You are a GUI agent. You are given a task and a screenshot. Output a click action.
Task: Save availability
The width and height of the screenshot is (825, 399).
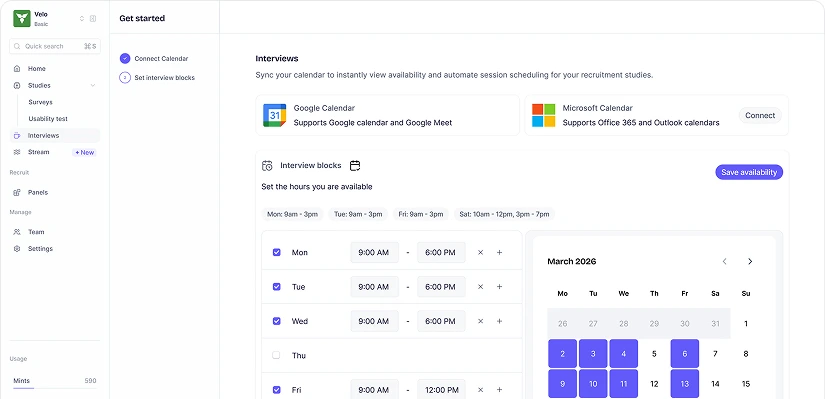coord(749,172)
